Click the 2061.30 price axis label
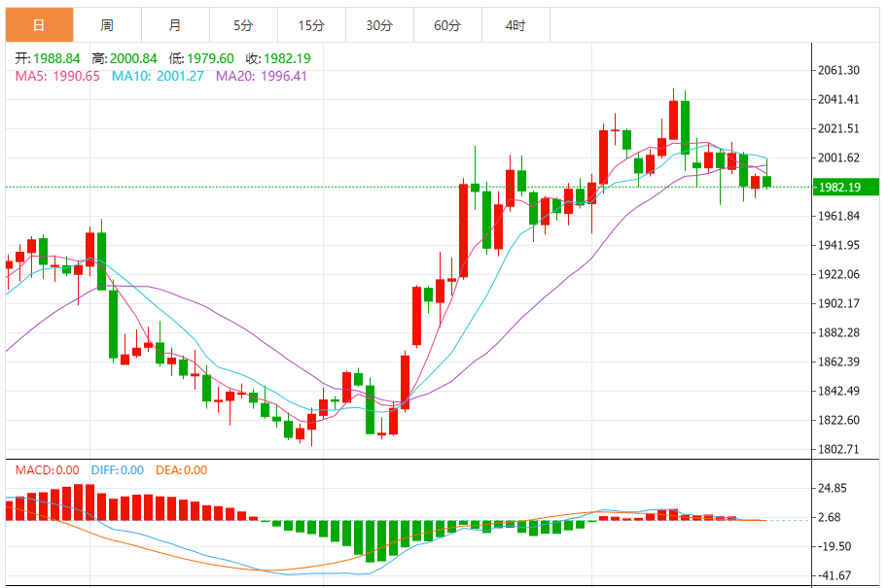The height and width of the screenshot is (588, 888). pos(838,70)
